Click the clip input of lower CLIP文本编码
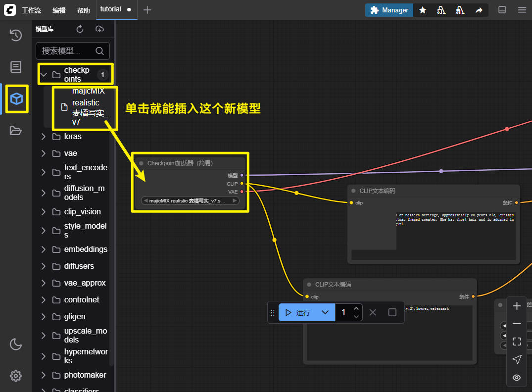 click(x=307, y=296)
